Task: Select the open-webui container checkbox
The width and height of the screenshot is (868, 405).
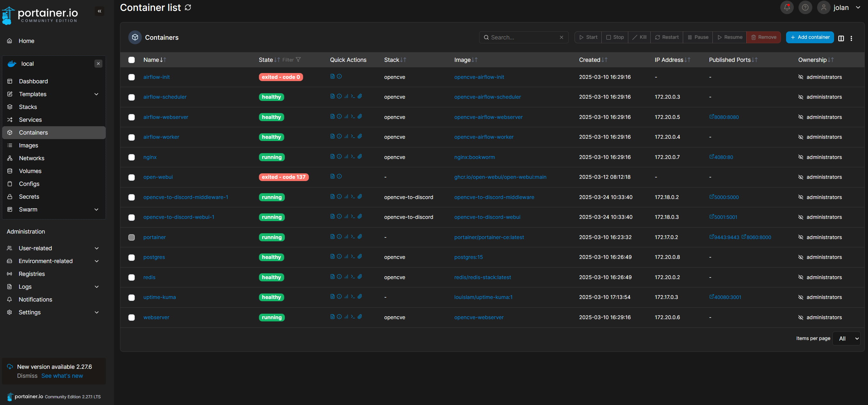Action: (132, 178)
